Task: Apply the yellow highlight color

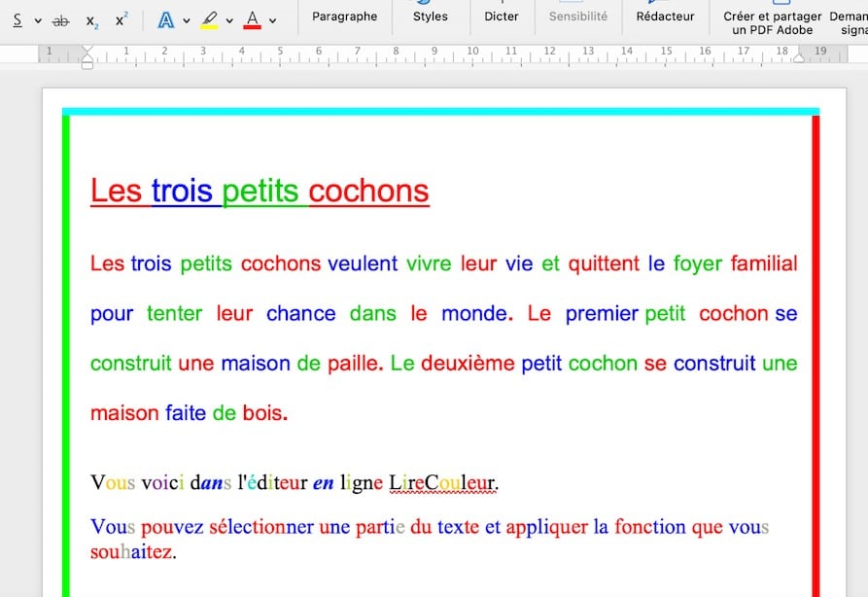Action: click(x=209, y=19)
